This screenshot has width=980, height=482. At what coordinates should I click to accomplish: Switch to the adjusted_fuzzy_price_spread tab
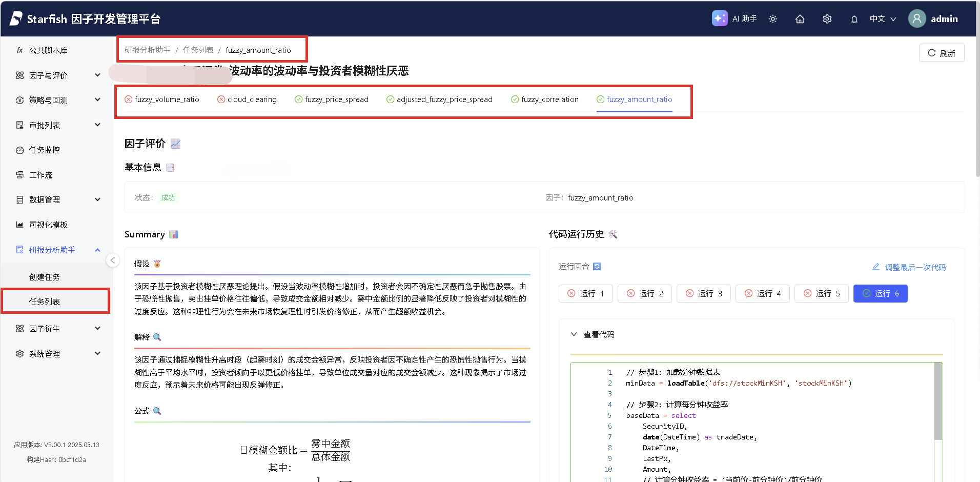click(x=439, y=99)
